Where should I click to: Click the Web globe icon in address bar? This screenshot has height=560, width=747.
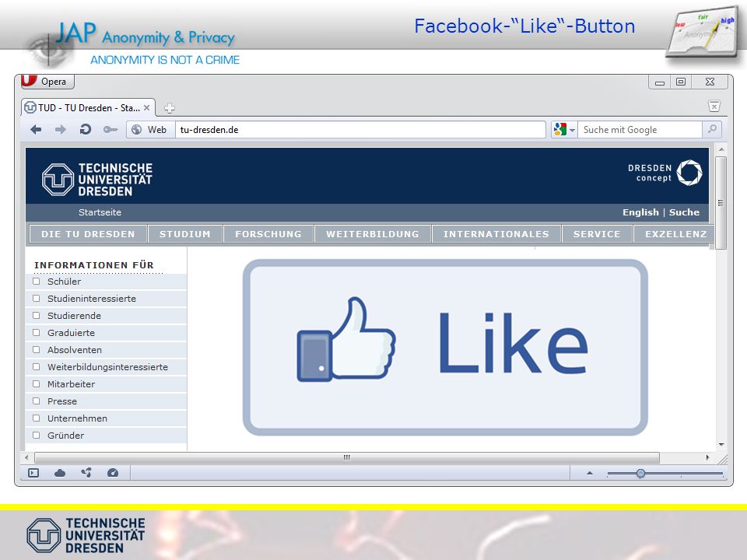137,130
